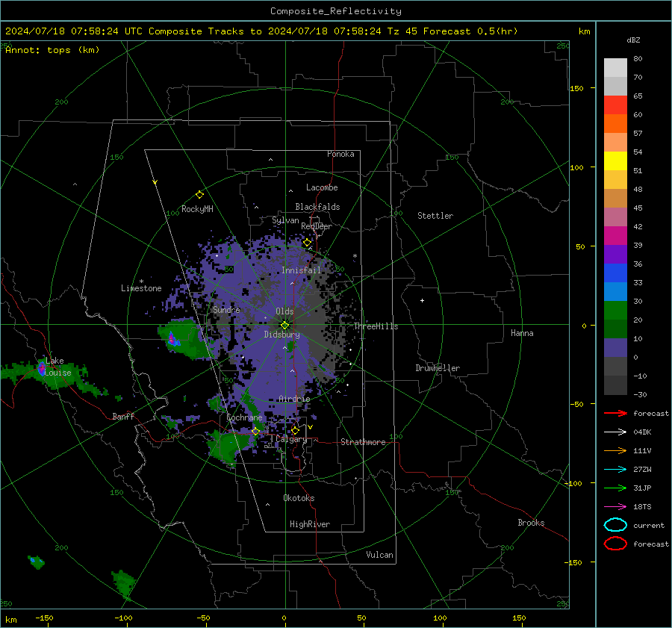
Task: Click the green 20-30 dBZ color band
Action: click(615, 311)
